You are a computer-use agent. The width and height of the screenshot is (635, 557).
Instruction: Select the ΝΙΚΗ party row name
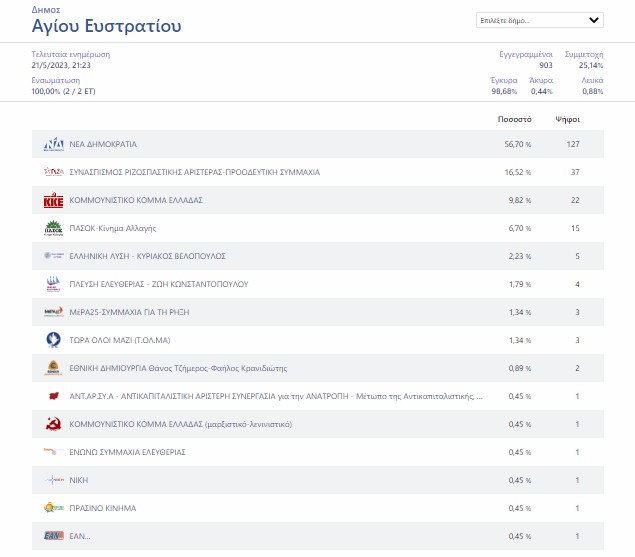pyautogui.click(x=79, y=480)
